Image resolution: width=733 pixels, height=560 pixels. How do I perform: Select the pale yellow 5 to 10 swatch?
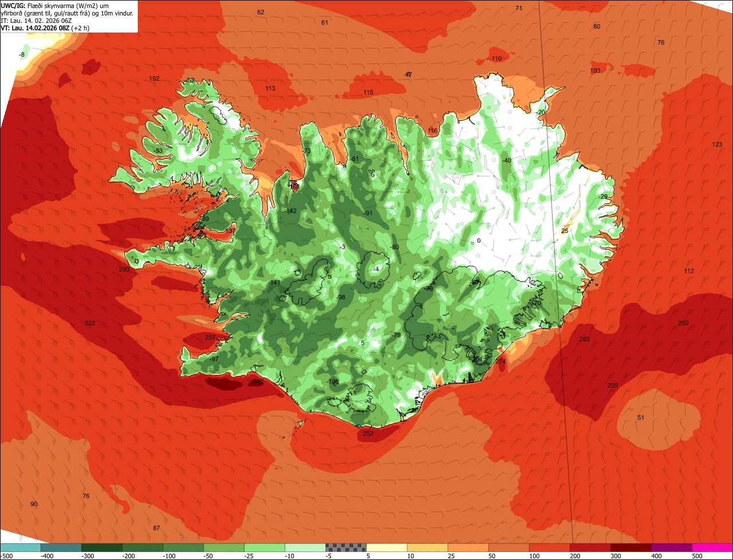386,547
